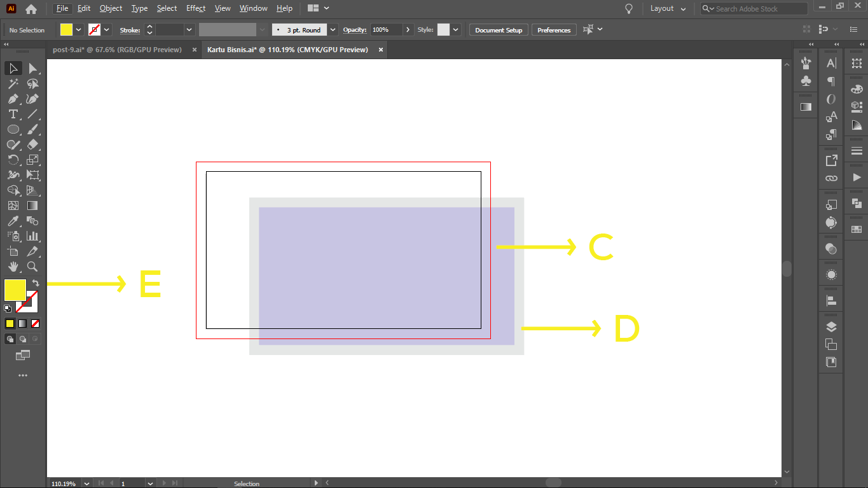Set paint mode to None
The height and width of the screenshot is (488, 868).
pos(35,323)
